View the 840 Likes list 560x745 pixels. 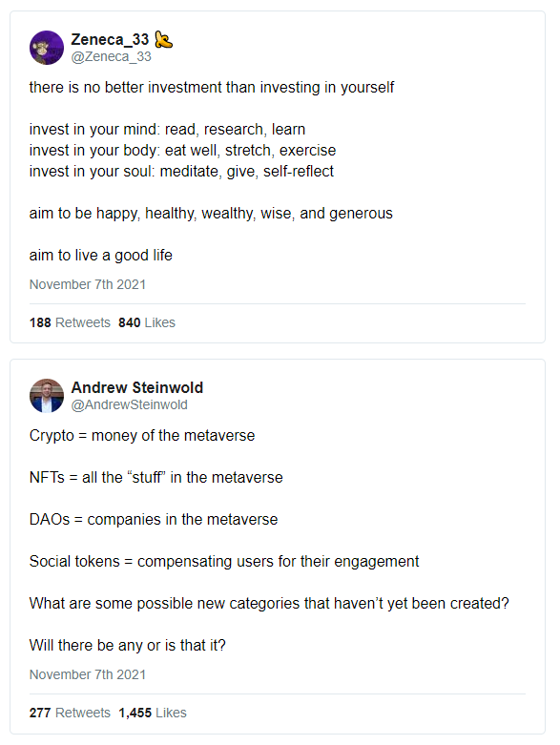click(147, 322)
